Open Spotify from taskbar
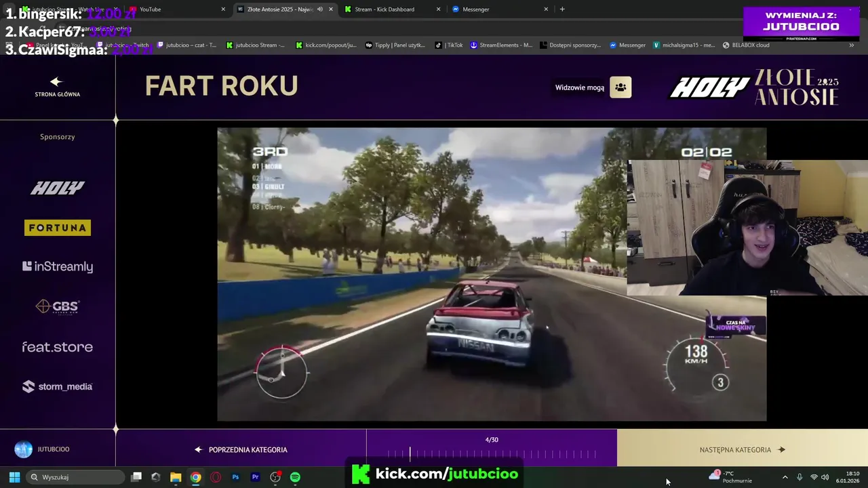 click(x=295, y=477)
